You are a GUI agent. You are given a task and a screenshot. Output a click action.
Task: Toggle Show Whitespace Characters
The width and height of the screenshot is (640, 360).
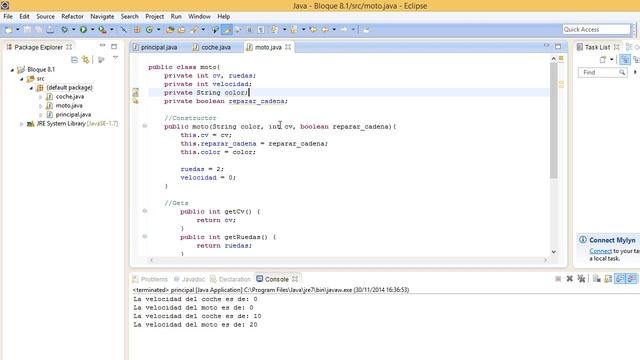[261, 30]
